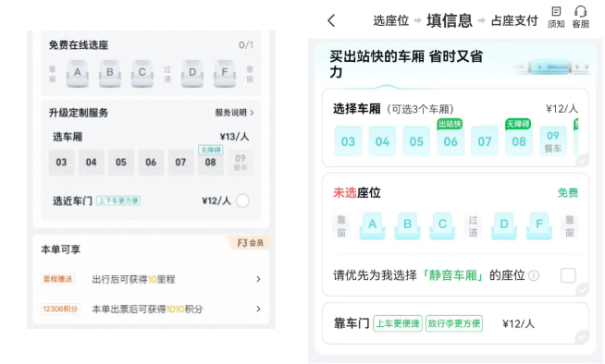Image resolution: width=605 pixels, height=364 pixels.
Task: Click the 上下车更方便 tag
Action: click(x=118, y=200)
